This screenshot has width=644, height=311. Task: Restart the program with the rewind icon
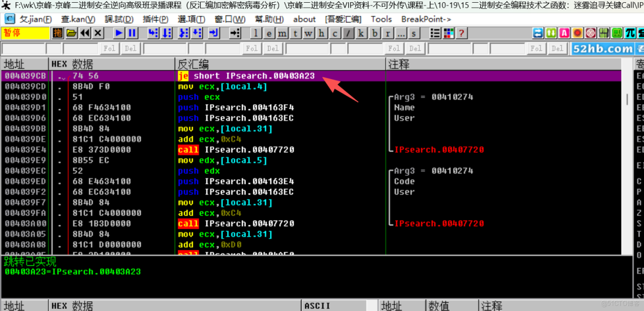pyautogui.click(x=85, y=33)
